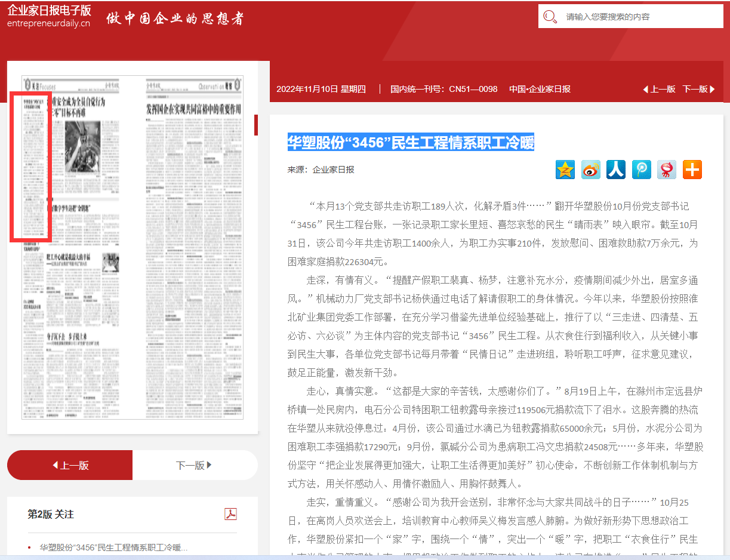Share article via Sina Weibo icon

(590, 170)
